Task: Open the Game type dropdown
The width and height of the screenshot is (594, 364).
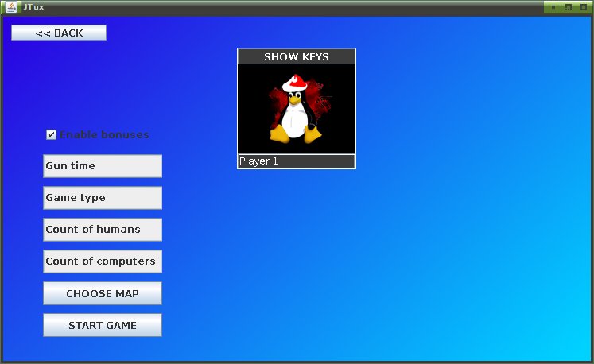Action: point(103,198)
